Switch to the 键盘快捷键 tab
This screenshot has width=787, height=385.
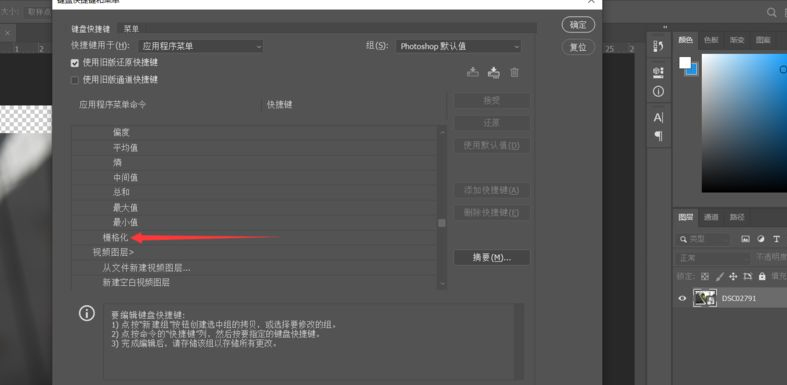click(x=91, y=29)
